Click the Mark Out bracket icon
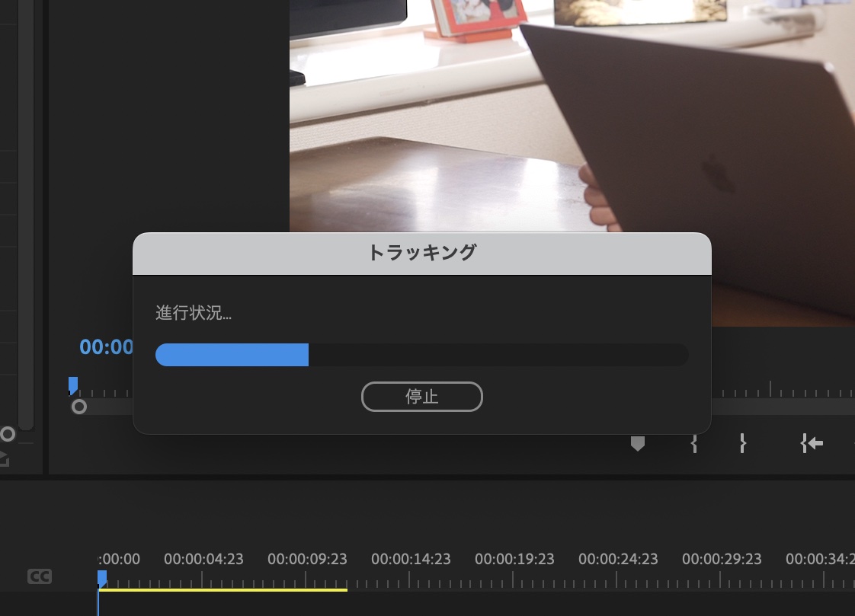 point(742,443)
